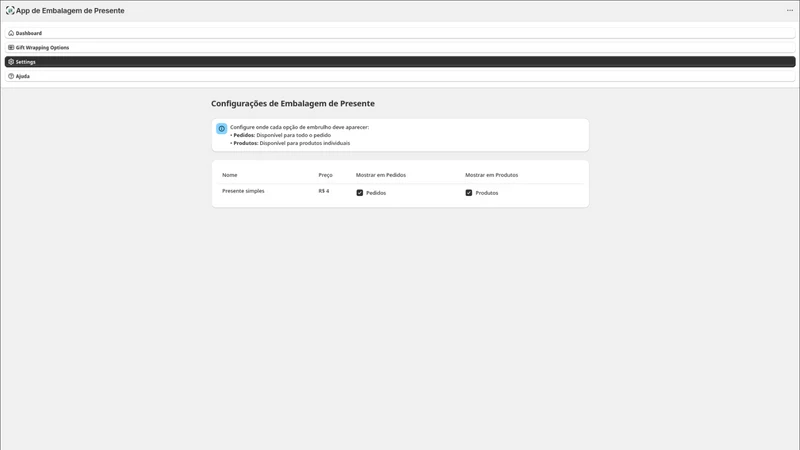Image resolution: width=800 pixels, height=450 pixels.
Task: Open the three-dot more options menu
Action: 790,10
